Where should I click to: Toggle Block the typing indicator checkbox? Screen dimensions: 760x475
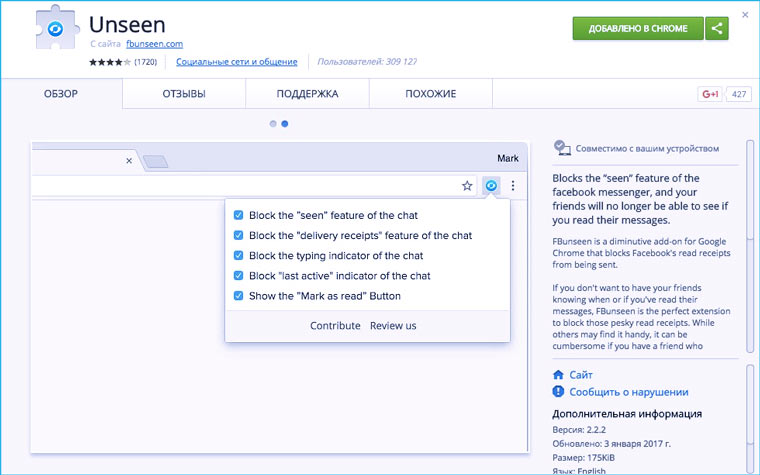point(238,255)
